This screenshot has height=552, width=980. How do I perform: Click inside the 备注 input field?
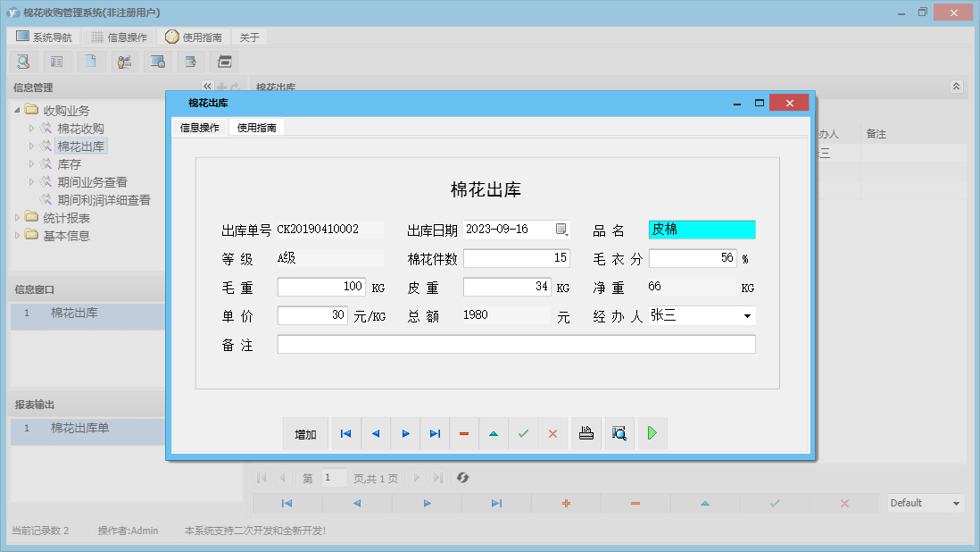pyautogui.click(x=516, y=344)
